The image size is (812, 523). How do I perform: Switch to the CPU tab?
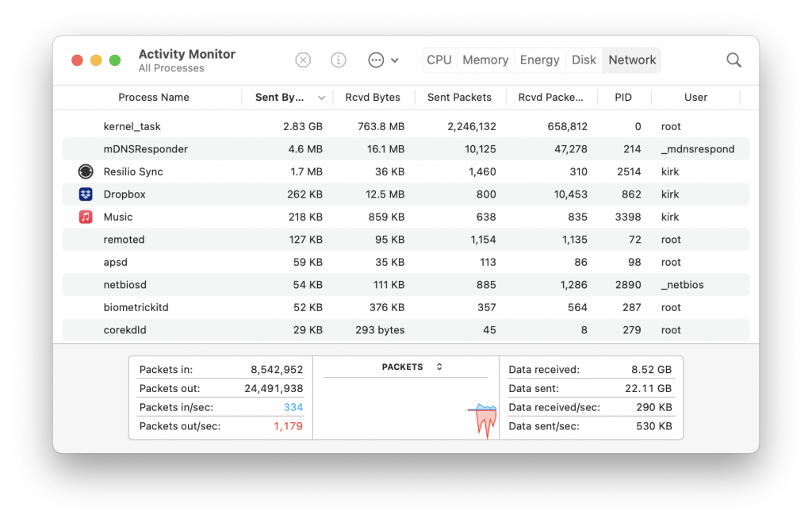click(x=439, y=60)
